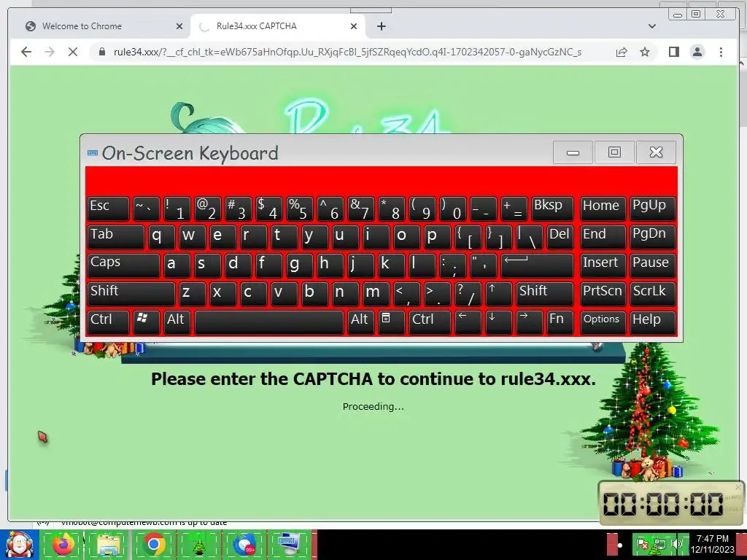Maximize the On-Screen Keyboard window

614,152
